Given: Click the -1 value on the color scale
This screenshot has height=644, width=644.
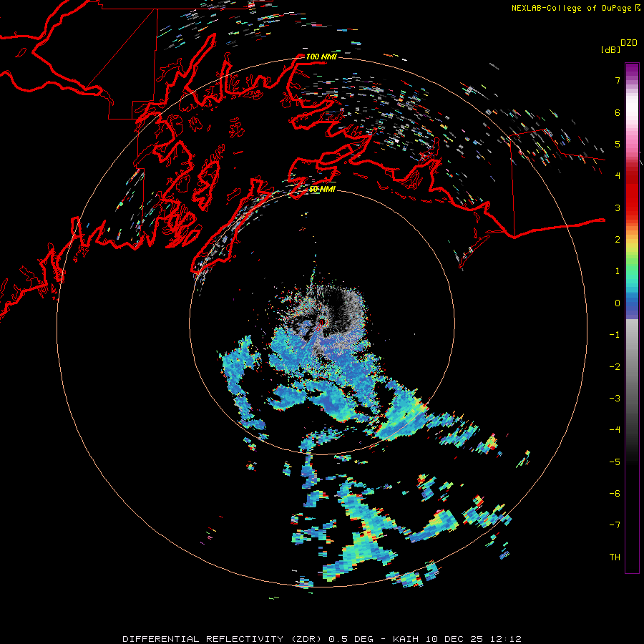Looking at the screenshot, I should tap(615, 335).
